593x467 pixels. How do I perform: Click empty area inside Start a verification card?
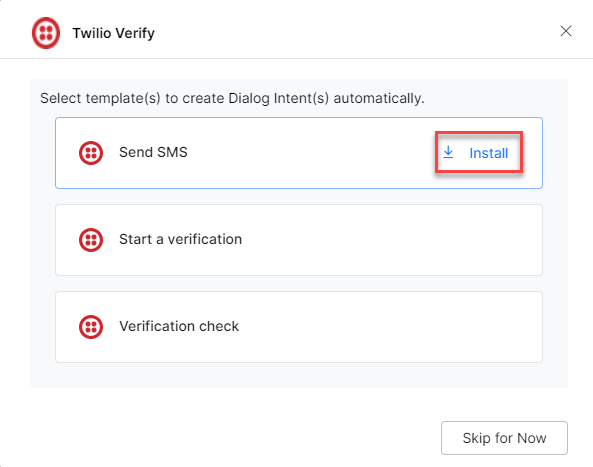tap(378, 240)
